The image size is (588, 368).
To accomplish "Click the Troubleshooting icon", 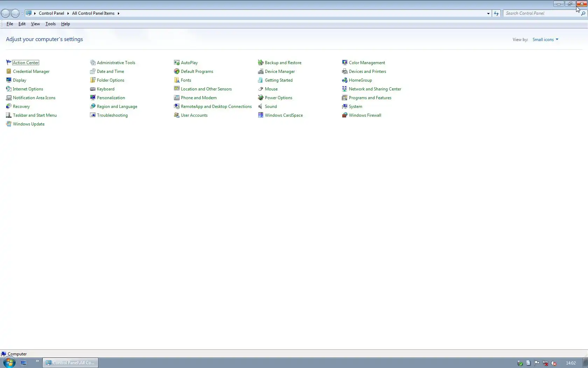I will (x=93, y=115).
